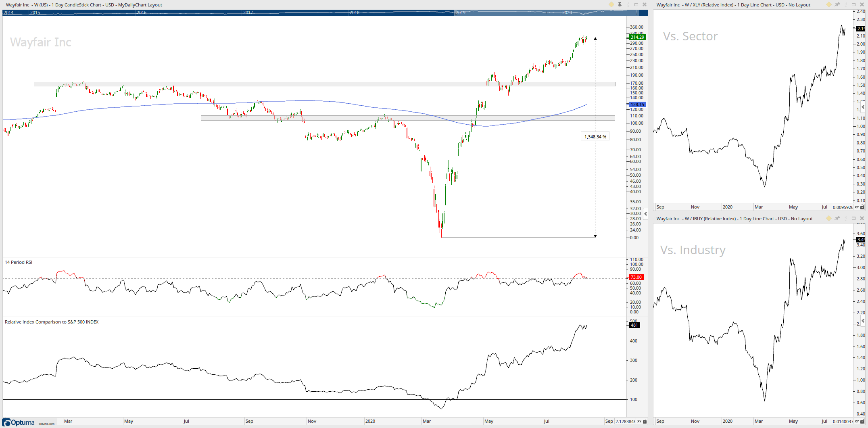Image resolution: width=868 pixels, height=428 pixels.
Task: Select the 14 Period RSI indicator label
Action: pyautogui.click(x=19, y=262)
